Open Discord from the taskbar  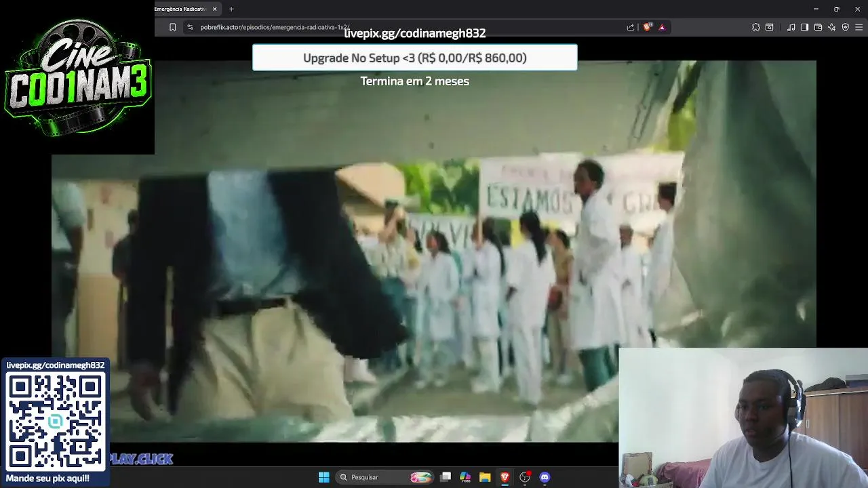[x=545, y=477]
